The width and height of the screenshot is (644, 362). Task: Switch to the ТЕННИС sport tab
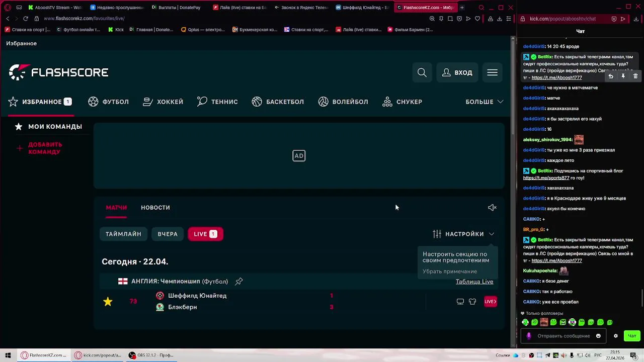coord(217,102)
